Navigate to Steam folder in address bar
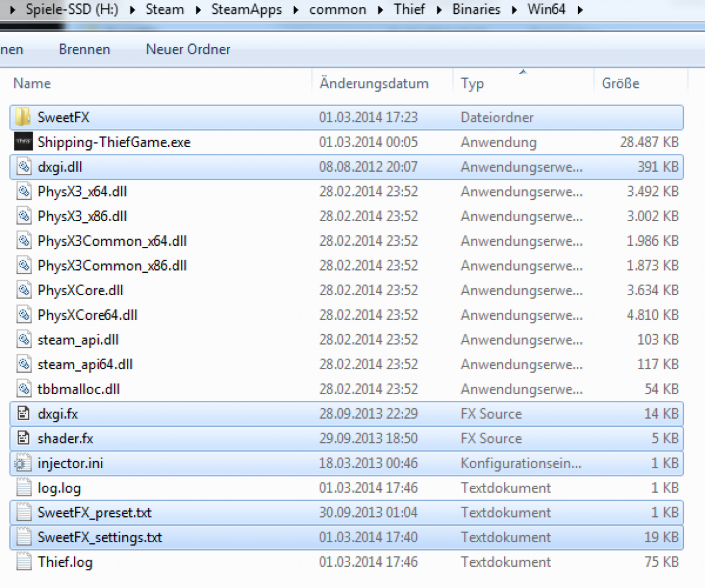Viewport: 705px width, 588px height. pyautogui.click(x=165, y=9)
